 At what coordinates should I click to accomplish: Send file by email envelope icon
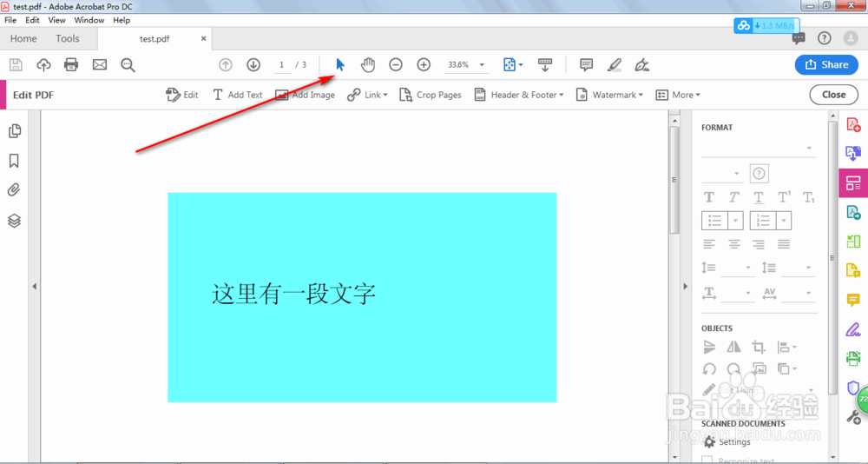pos(100,65)
